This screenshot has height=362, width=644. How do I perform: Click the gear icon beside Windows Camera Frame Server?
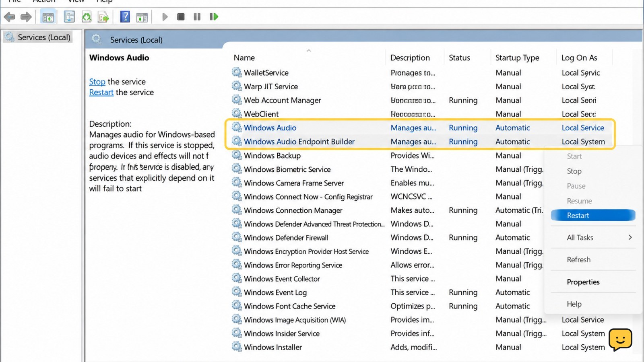pos(237,183)
